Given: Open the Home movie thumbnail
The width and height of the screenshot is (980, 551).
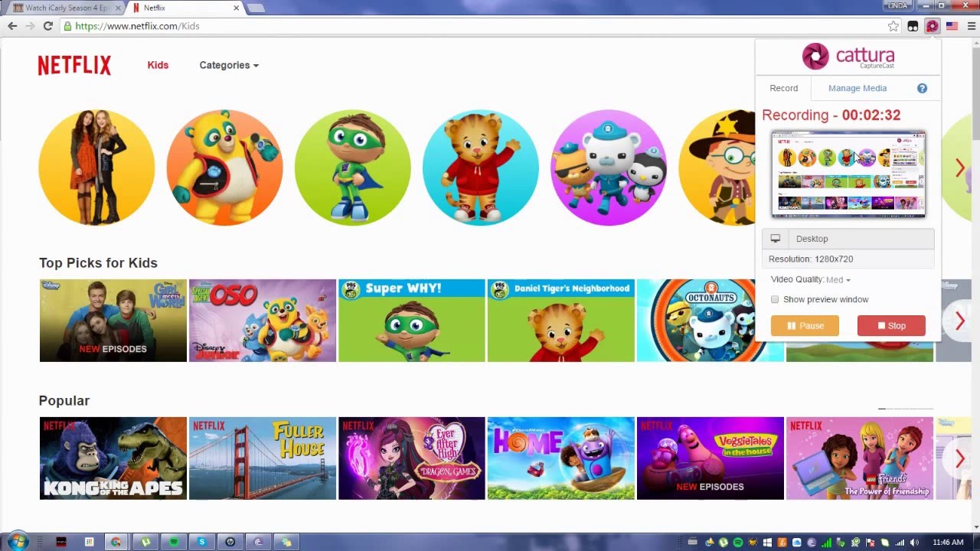Looking at the screenshot, I should pyautogui.click(x=561, y=458).
